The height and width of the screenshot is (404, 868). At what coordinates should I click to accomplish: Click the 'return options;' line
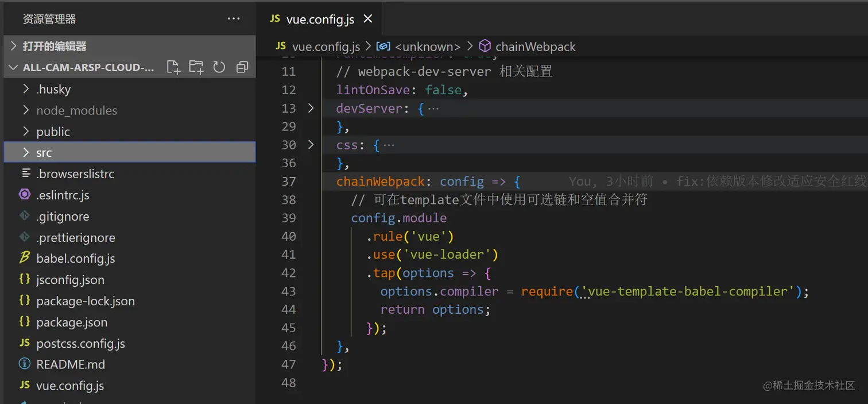435,310
